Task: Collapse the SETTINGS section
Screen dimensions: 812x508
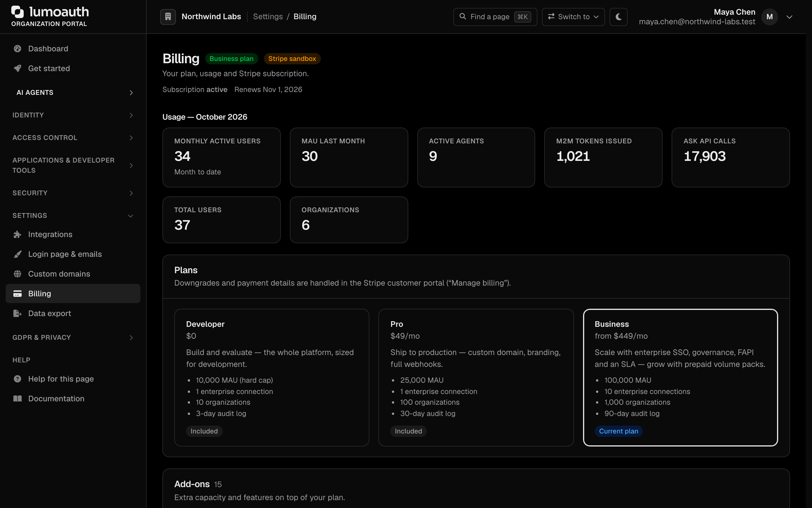Action: tap(73, 216)
